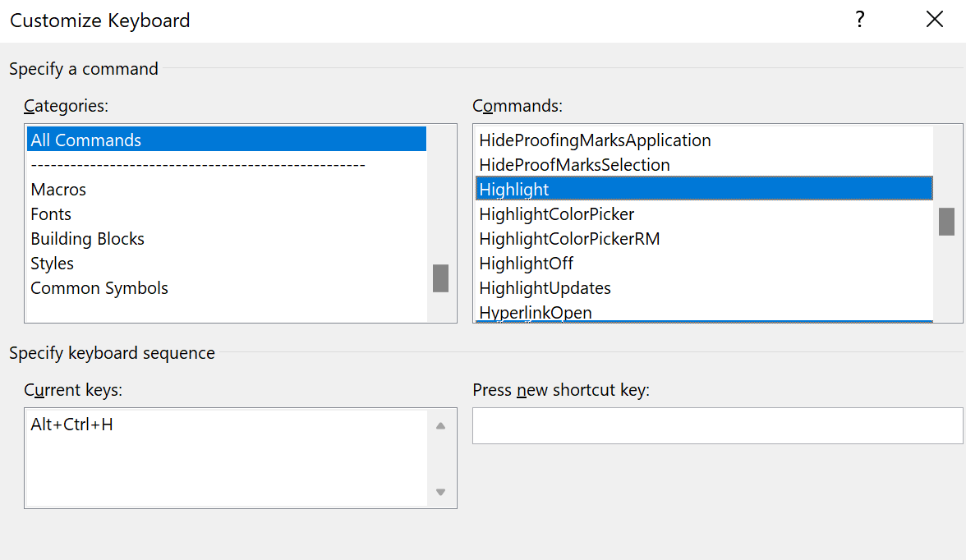Screen dimensions: 966x560
Task: Choose Common Symbols category
Action: [x=99, y=288]
